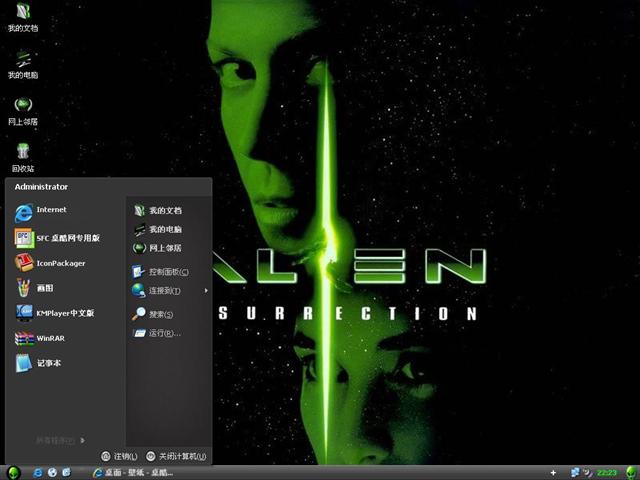The image size is (640, 480).
Task: Click the Control Panel icon beside 控制面板
Action: coord(138,271)
